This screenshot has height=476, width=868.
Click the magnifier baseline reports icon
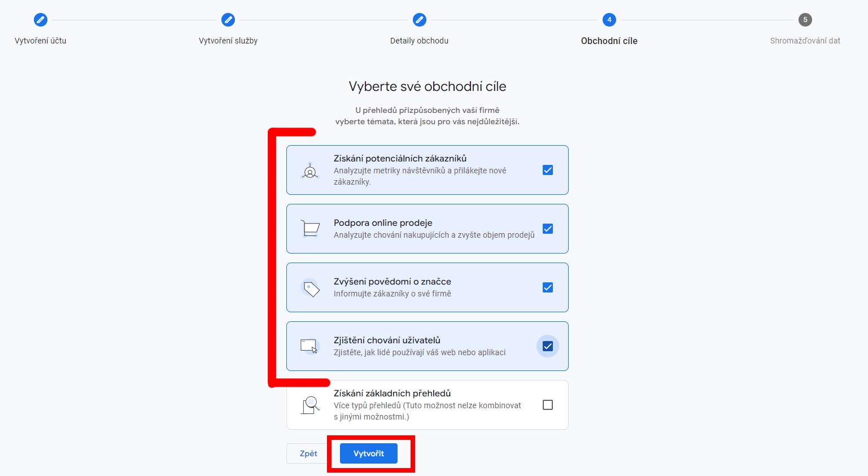(x=310, y=405)
